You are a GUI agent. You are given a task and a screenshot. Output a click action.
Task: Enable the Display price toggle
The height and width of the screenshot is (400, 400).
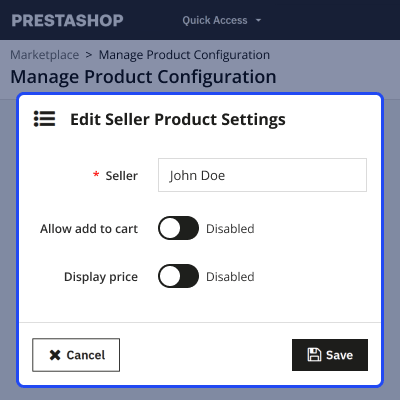pos(178,276)
